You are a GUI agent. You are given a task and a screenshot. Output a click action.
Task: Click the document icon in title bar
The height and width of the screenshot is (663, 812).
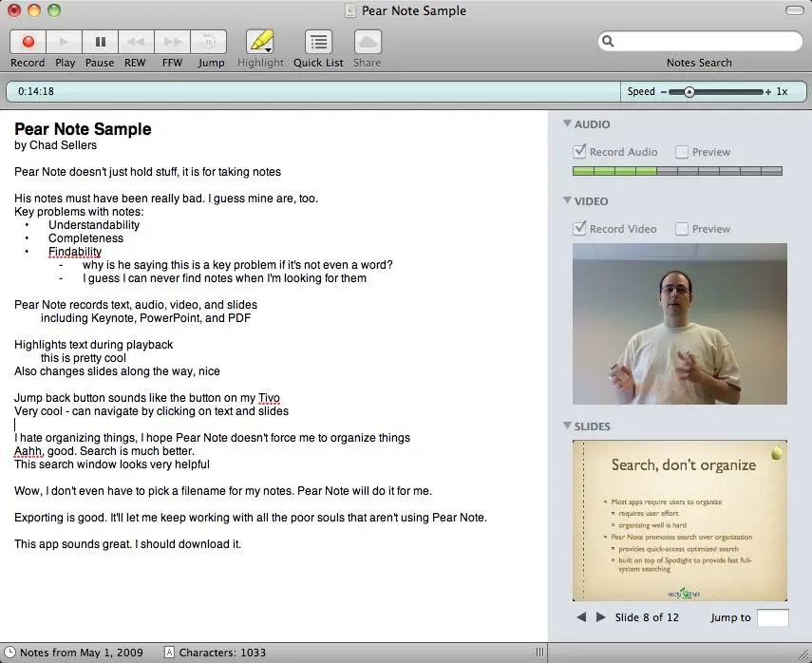coord(350,10)
